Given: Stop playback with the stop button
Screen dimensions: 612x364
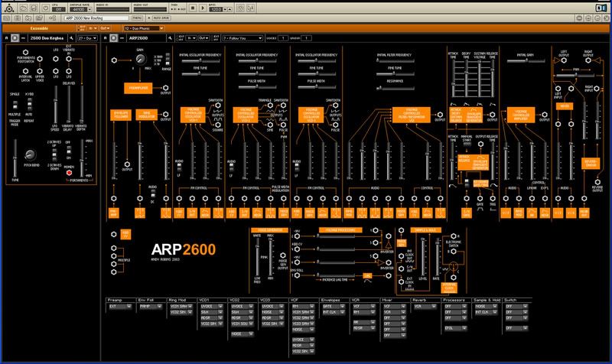Looking at the screenshot, I should click(x=193, y=8).
